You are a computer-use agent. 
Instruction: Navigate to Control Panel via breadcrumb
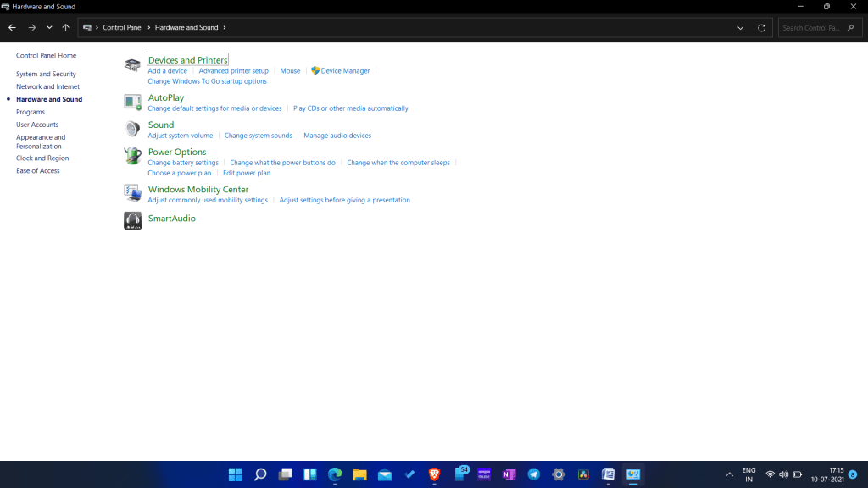pyautogui.click(x=124, y=27)
